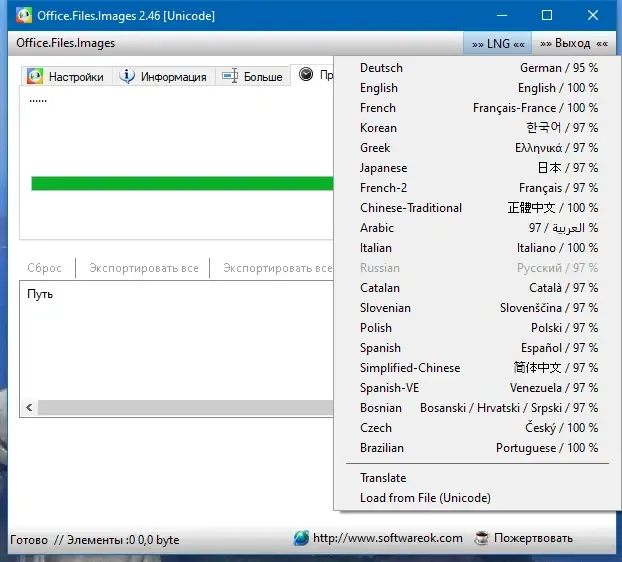
Task: Choose French-2 language entry
Action: click(x=478, y=188)
